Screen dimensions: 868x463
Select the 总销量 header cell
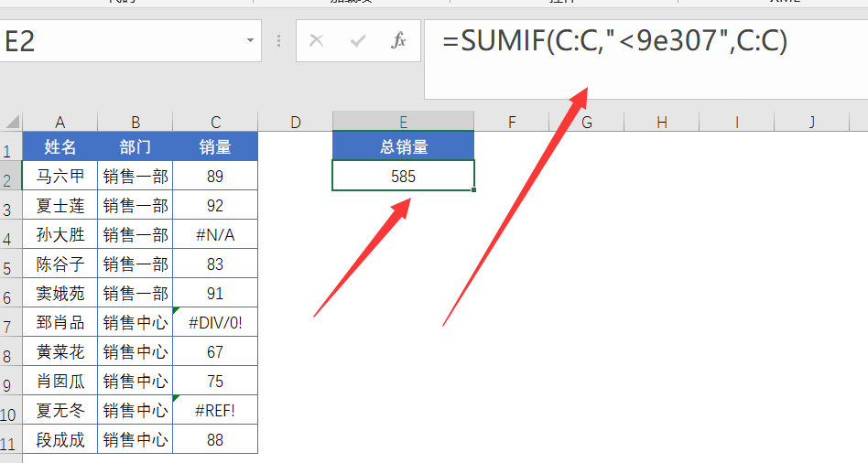pyautogui.click(x=403, y=146)
